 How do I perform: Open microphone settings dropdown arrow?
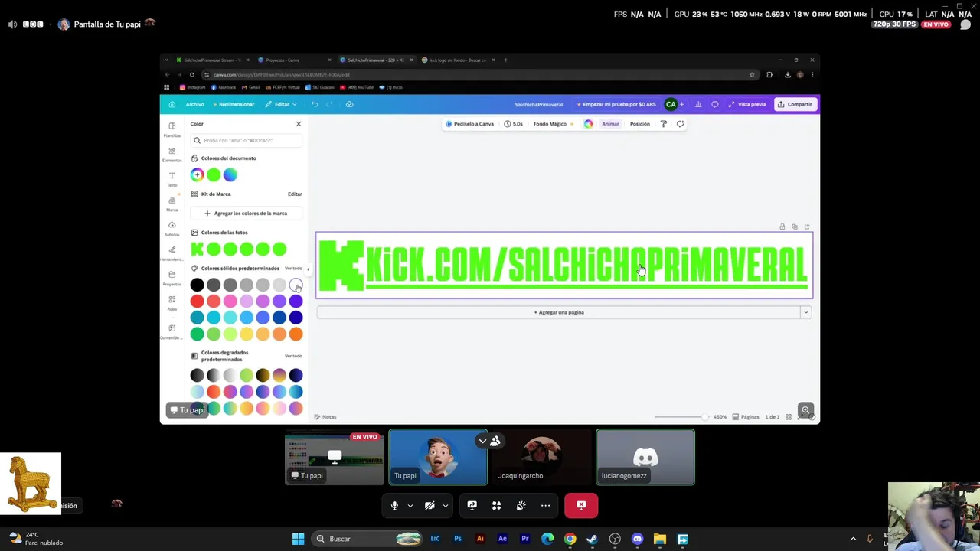[x=410, y=505]
